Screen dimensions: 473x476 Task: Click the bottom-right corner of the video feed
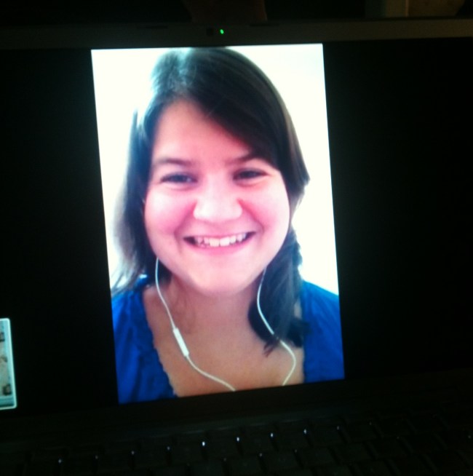point(341,377)
